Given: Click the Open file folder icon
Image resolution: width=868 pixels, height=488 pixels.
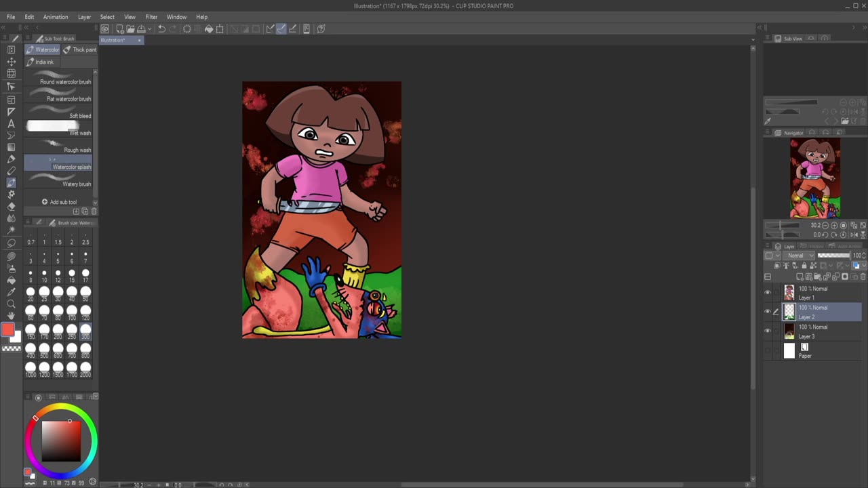Looking at the screenshot, I should 130,28.
